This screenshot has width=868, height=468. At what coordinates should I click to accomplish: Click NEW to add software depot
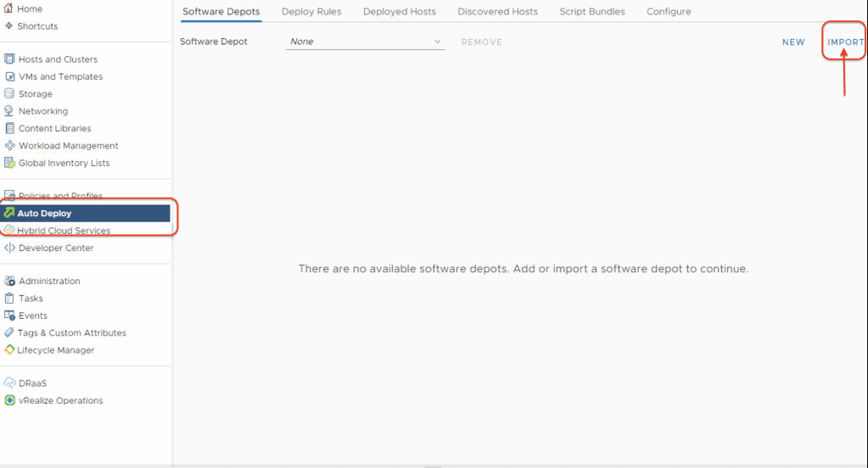pyautogui.click(x=793, y=42)
